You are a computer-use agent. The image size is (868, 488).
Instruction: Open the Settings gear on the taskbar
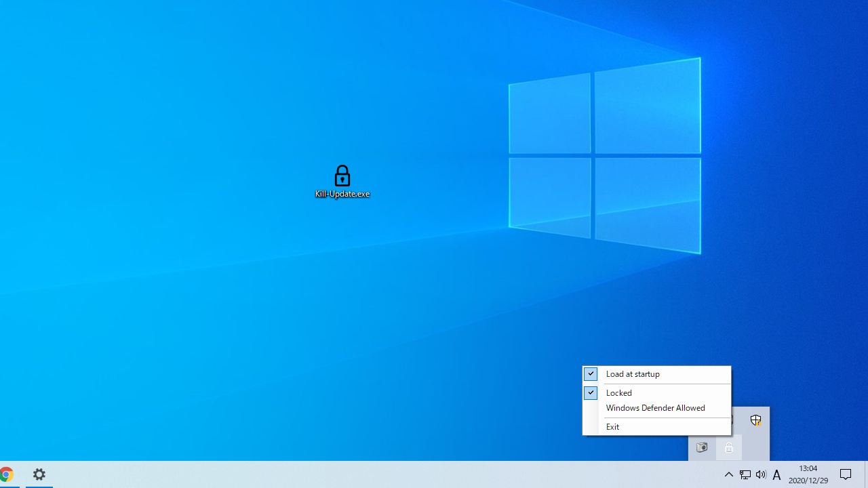point(39,474)
